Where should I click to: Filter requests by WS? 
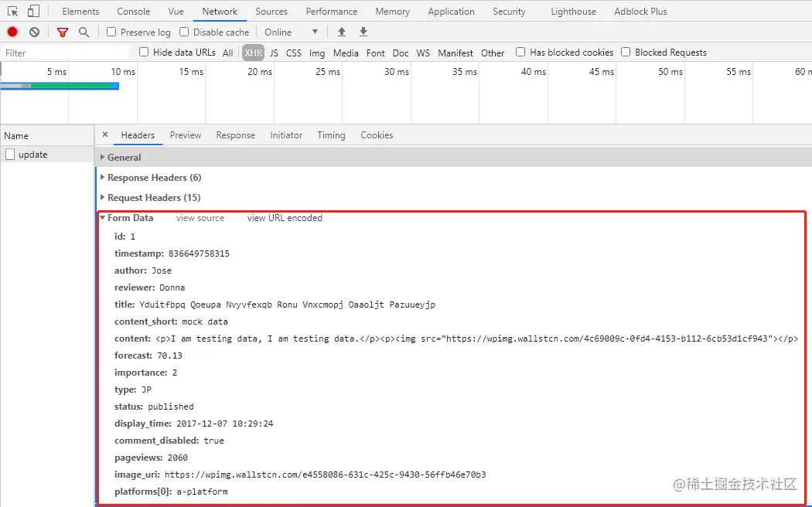[423, 53]
